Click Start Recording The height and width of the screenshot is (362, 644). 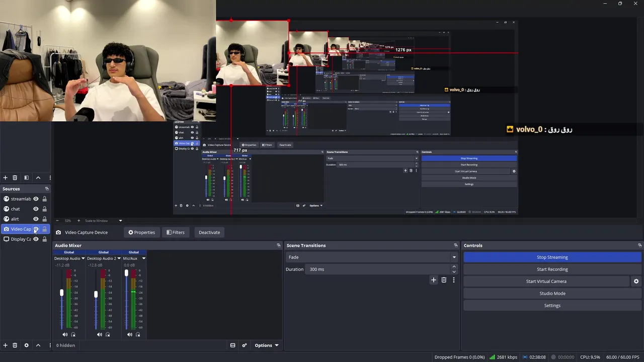(x=552, y=269)
